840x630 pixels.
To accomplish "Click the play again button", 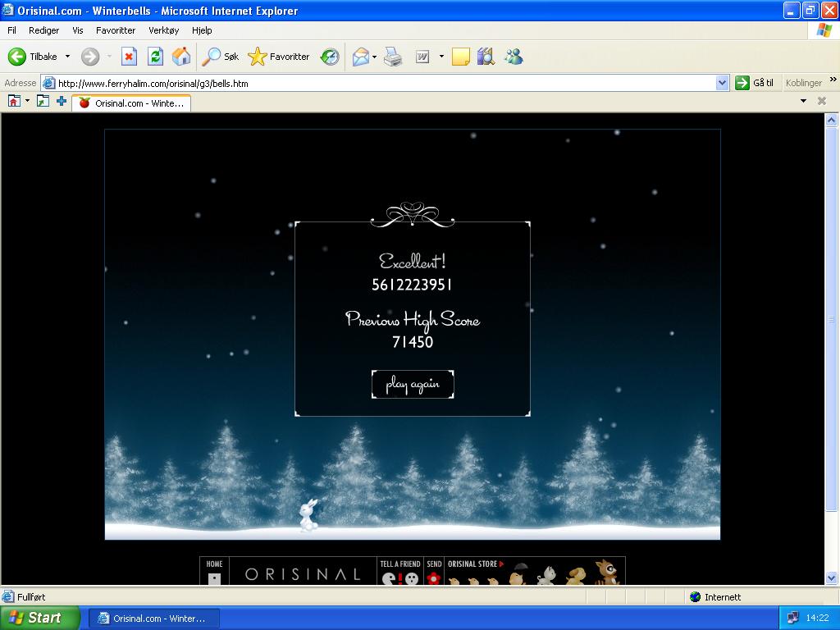I will click(x=413, y=384).
